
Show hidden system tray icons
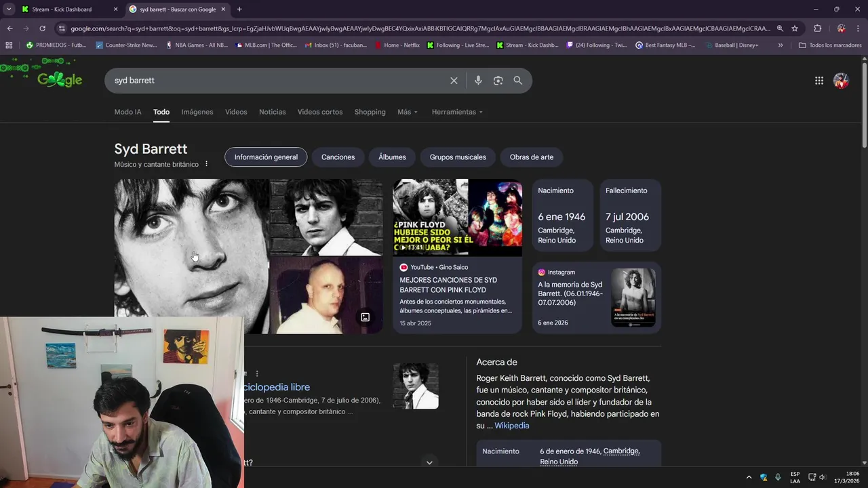pyautogui.click(x=749, y=477)
